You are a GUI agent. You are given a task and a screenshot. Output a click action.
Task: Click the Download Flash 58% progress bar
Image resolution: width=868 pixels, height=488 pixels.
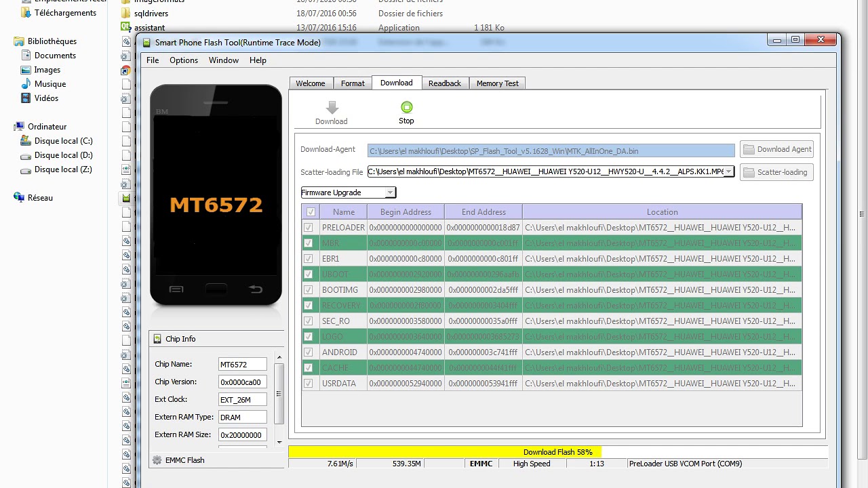coord(558,452)
